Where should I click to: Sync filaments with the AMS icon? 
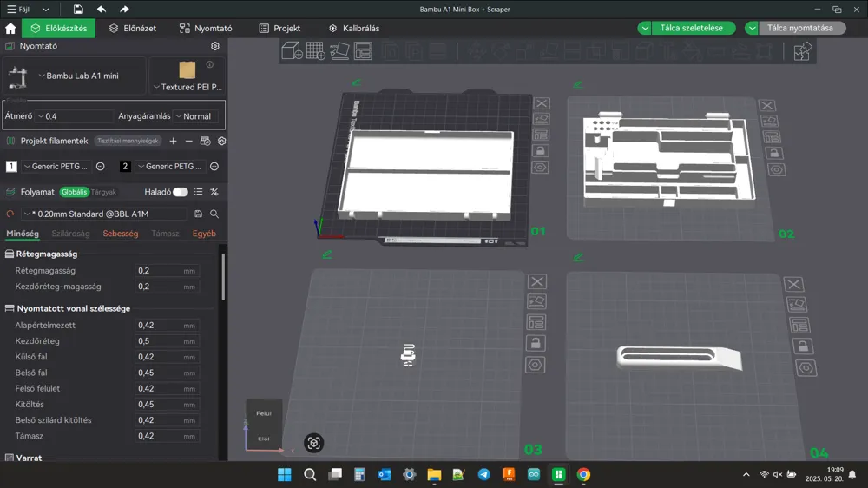click(x=206, y=141)
